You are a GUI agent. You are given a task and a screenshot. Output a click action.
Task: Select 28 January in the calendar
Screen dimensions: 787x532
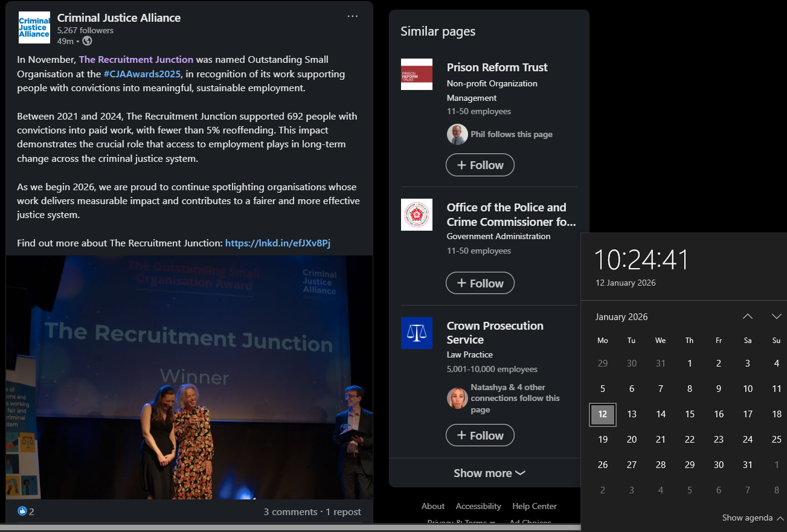(x=661, y=465)
